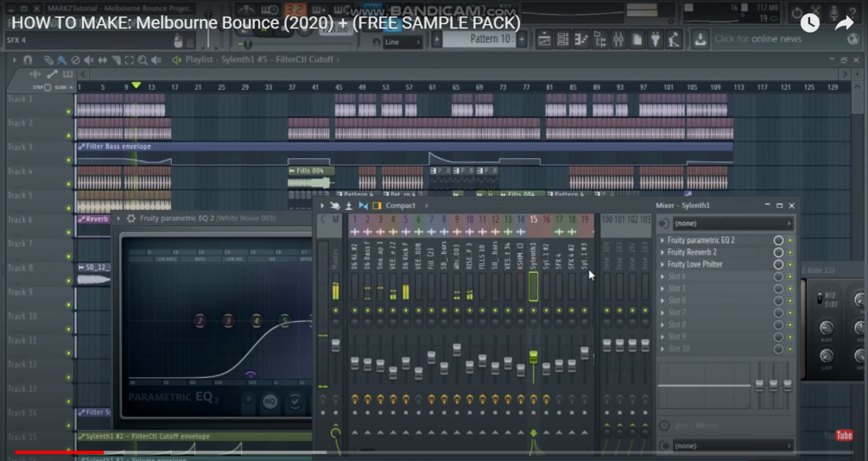Open the Line snap dropdown

point(402,42)
